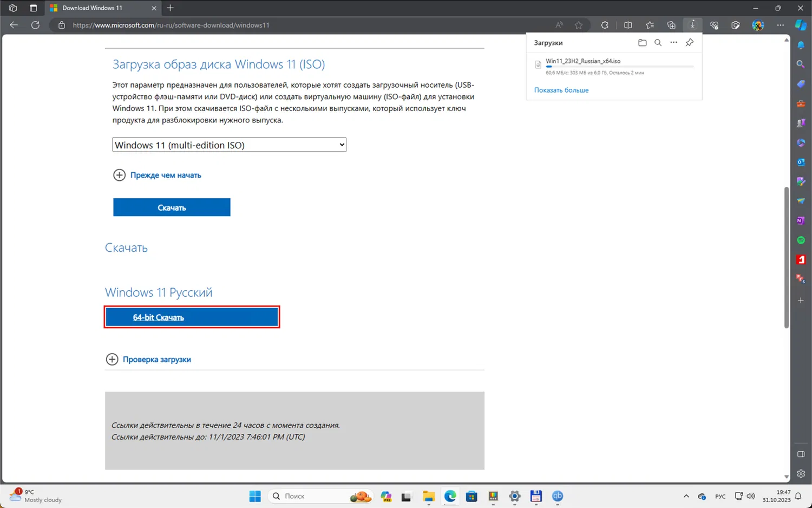Open more options in Downloads flyout

click(673, 43)
